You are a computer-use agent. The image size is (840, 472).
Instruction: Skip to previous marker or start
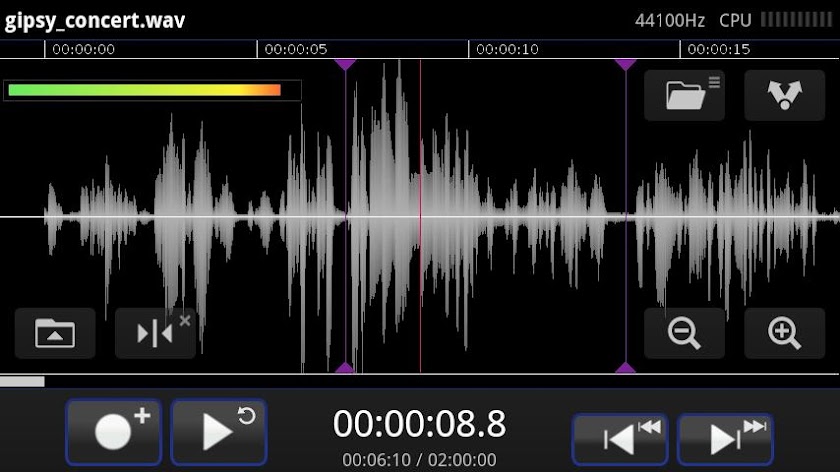(620, 439)
